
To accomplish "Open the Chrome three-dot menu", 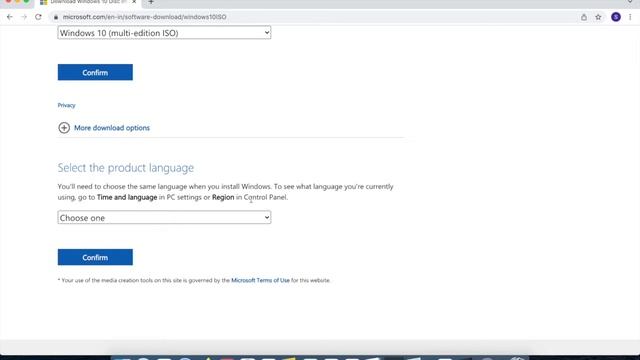I will [x=630, y=17].
